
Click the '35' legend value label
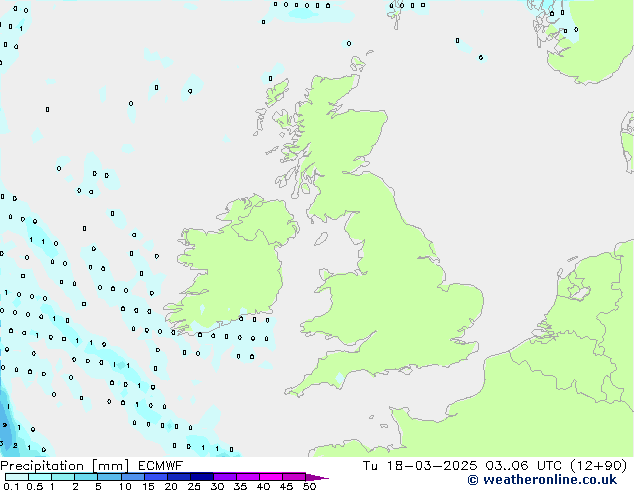pyautogui.click(x=240, y=486)
